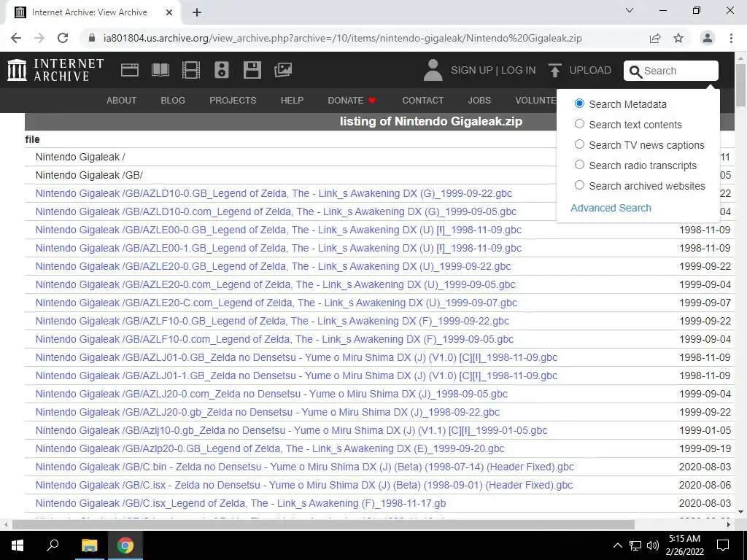Close the Internet Archive tab
This screenshot has width=747, height=560.
(x=169, y=12)
